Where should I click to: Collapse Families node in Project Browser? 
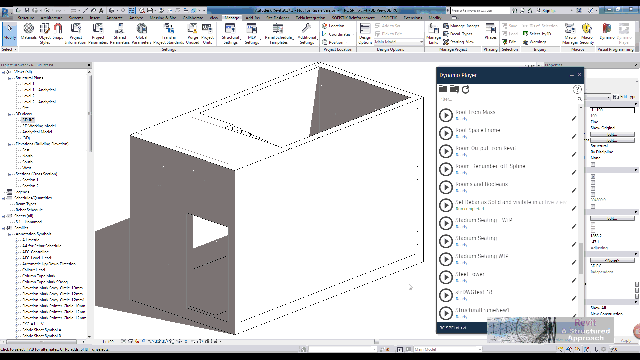click(x=4, y=228)
